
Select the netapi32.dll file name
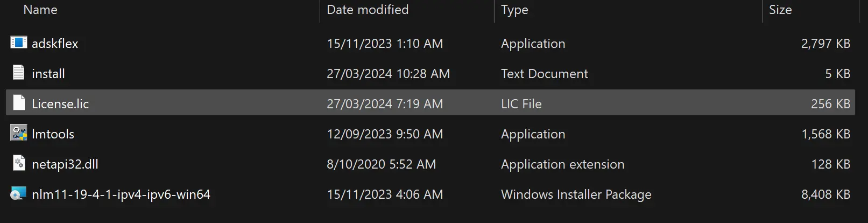[x=65, y=164]
